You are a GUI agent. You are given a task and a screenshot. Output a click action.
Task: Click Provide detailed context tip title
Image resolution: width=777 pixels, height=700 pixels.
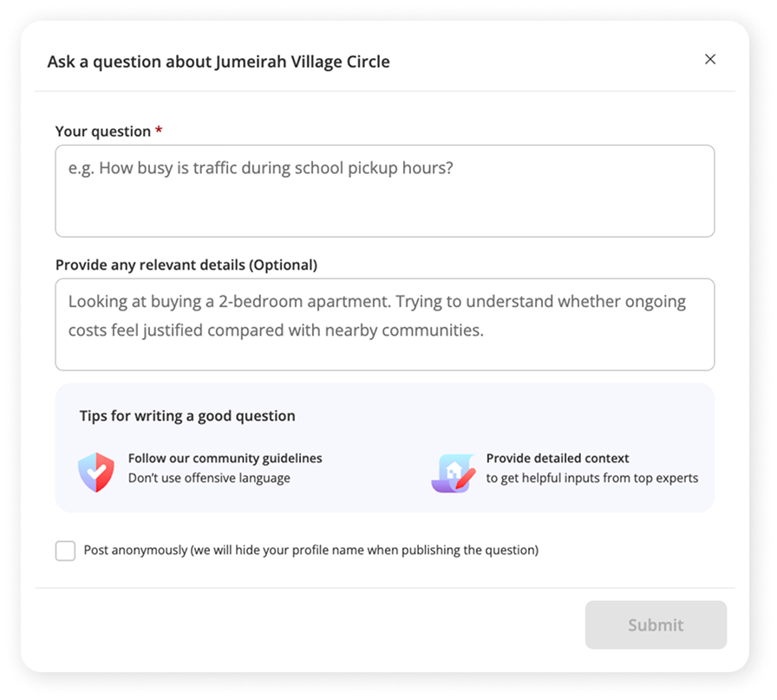point(558,458)
